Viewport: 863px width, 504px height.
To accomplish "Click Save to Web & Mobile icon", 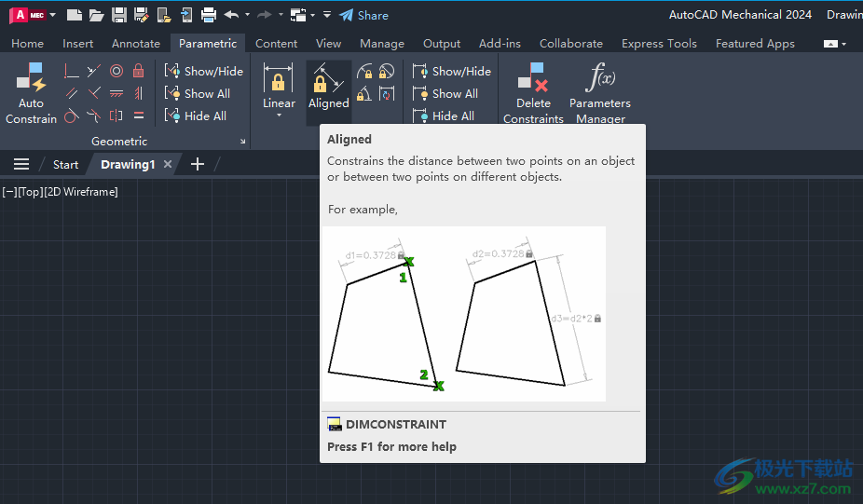I will coord(186,15).
